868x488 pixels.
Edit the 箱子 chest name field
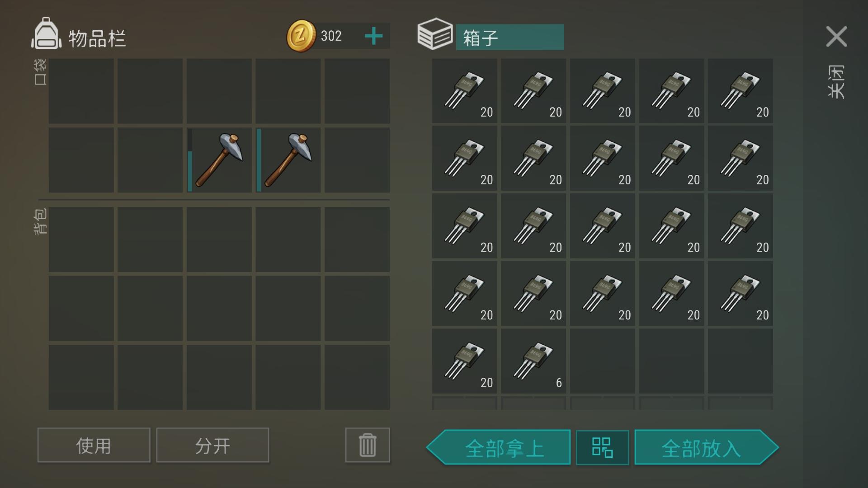click(510, 37)
